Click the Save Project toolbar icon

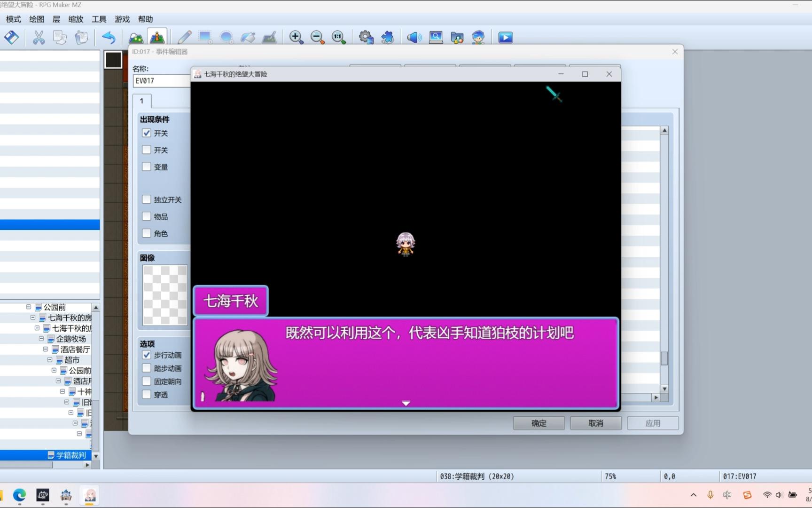11,37
